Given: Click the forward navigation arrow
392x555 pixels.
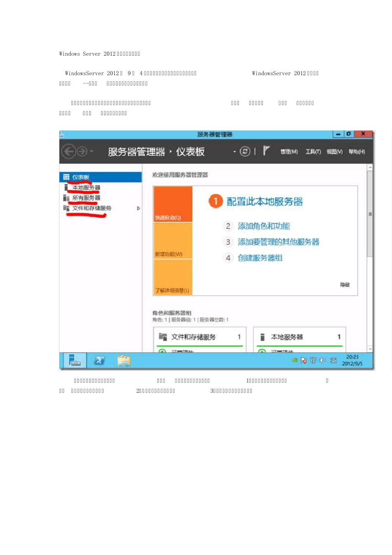Looking at the screenshot, I should coord(82,152).
